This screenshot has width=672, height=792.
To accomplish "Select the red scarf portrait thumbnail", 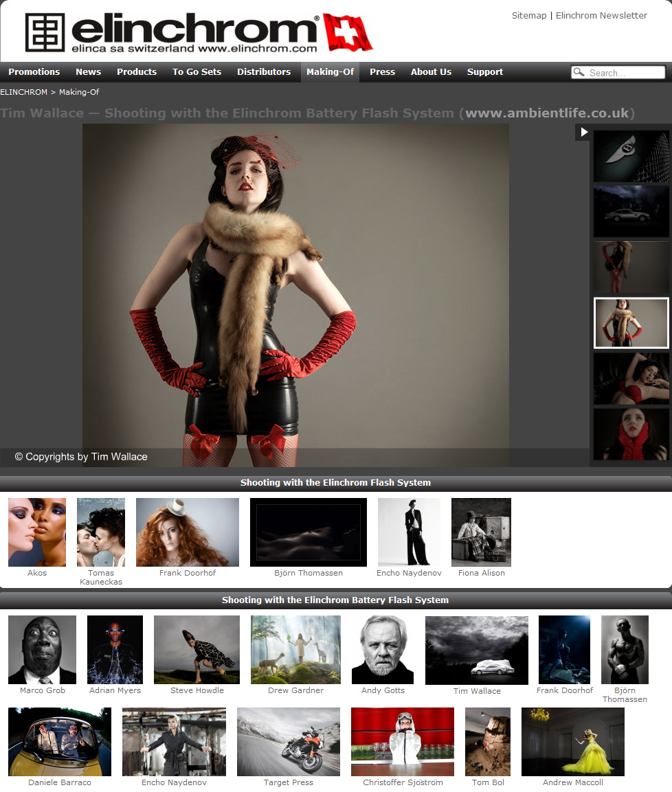I will point(631,434).
